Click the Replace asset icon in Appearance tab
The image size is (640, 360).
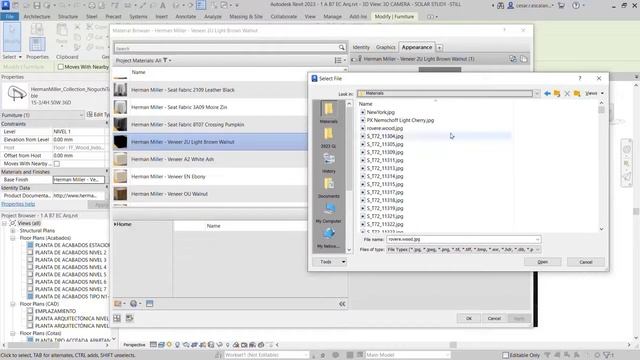513,59
